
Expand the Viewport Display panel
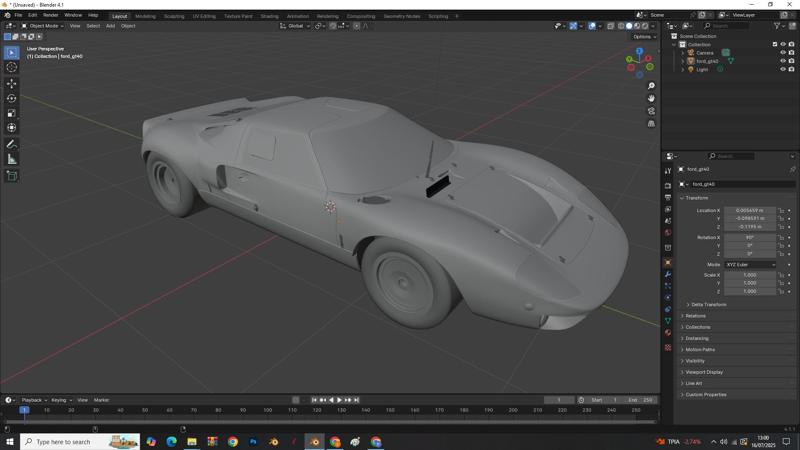[704, 372]
